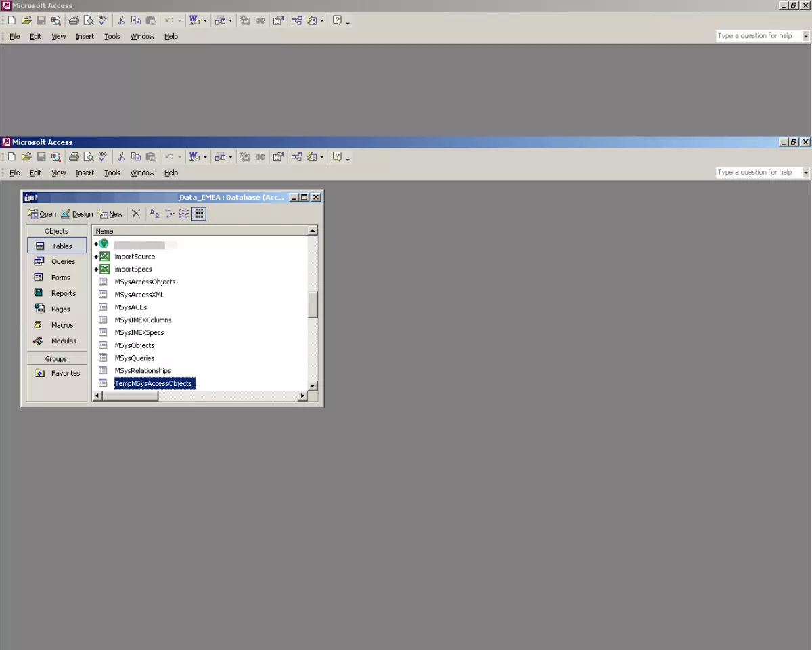Expand OfficeLinks dropdown arrow in lower toolbar

[205, 157]
